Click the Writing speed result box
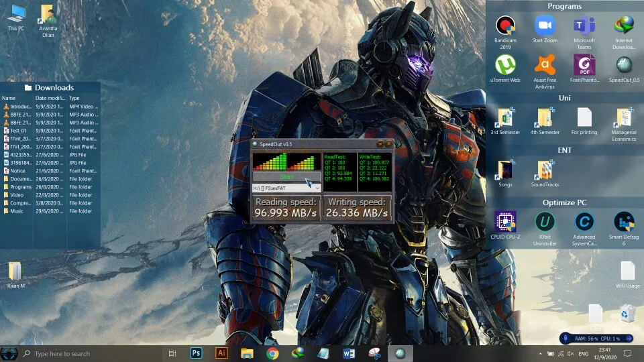 356,208
